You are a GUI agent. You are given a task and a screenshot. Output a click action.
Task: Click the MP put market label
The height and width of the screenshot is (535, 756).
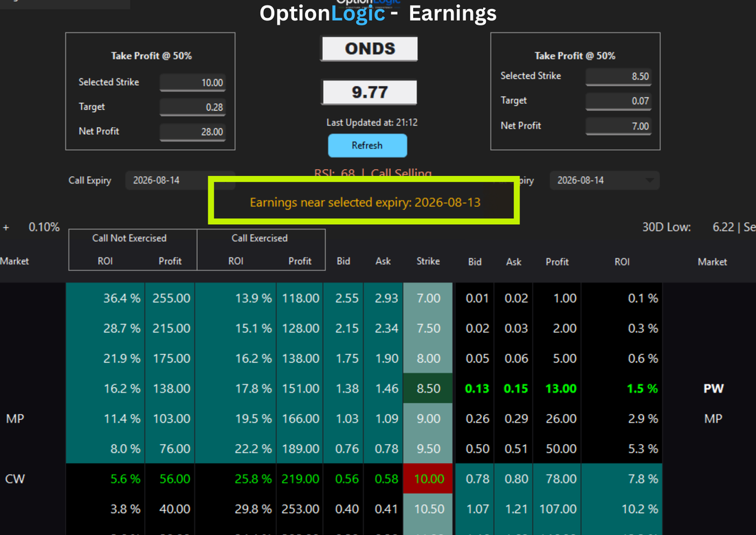coord(713,418)
